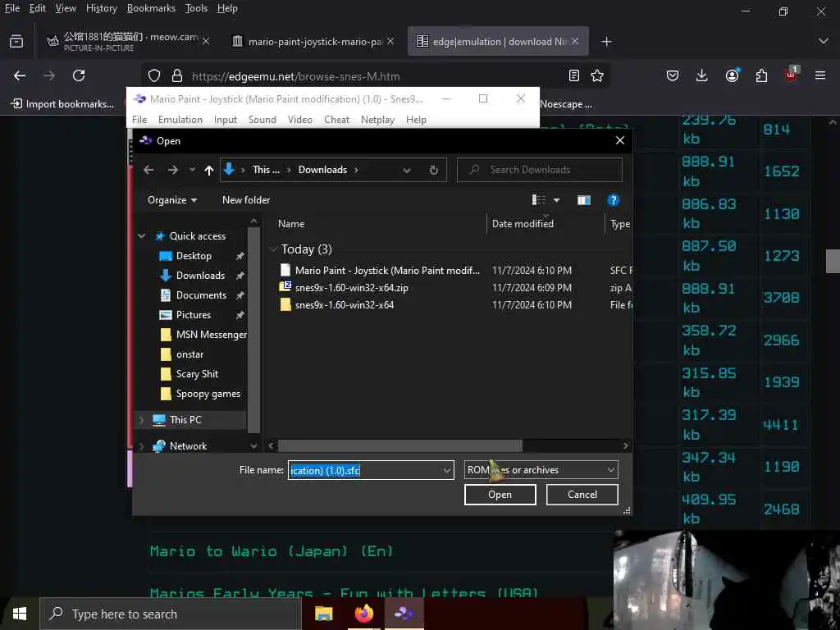The width and height of the screenshot is (840, 630).
Task: Click the Cancel button
Action: tap(582, 495)
